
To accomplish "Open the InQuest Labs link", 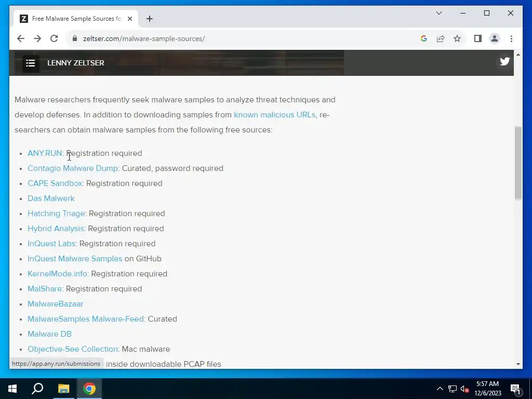I will coord(51,244).
